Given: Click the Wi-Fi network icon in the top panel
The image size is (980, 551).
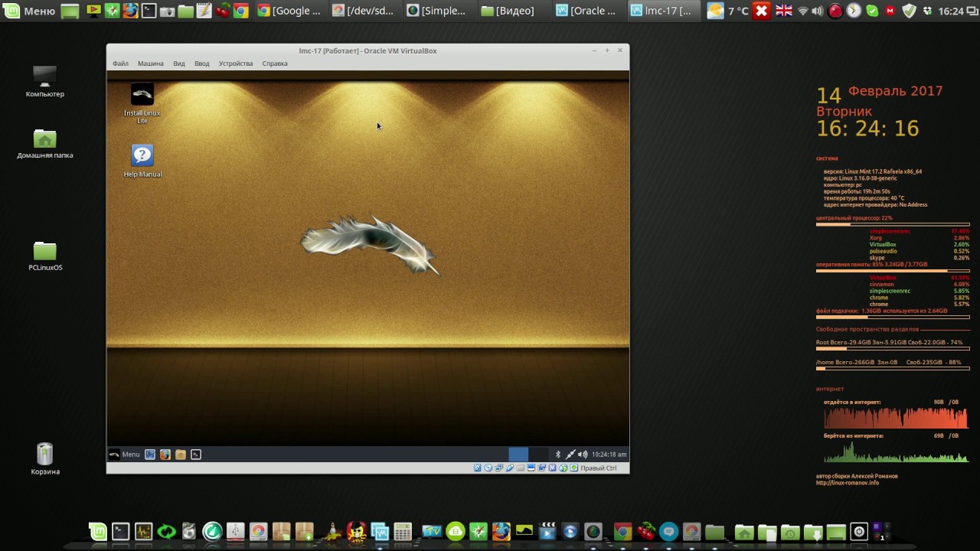Looking at the screenshot, I should click(802, 11).
